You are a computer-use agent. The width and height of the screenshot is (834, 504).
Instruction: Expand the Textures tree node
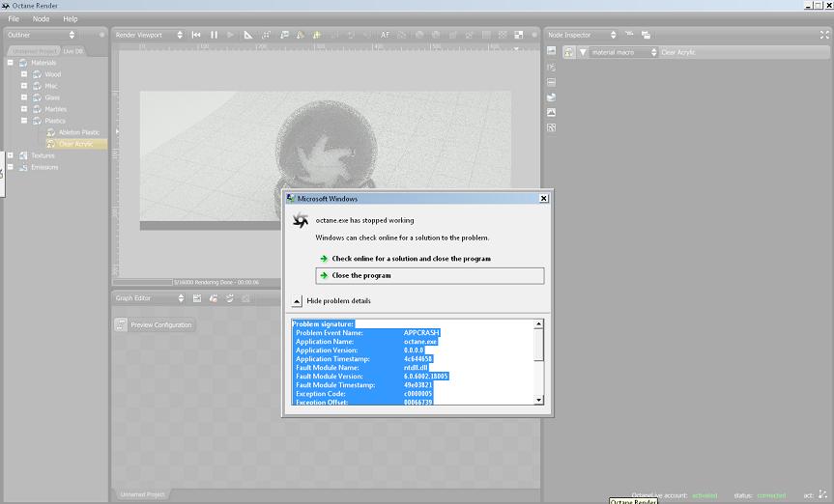[10, 155]
